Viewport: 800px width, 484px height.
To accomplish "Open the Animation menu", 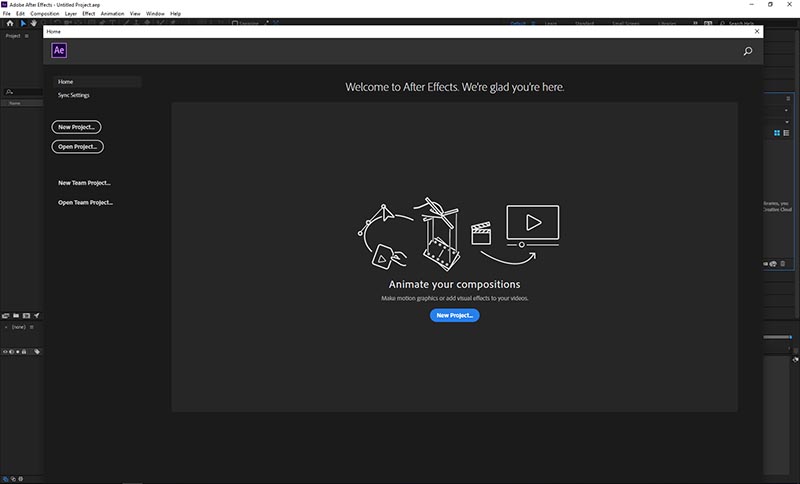I will click(x=112, y=14).
